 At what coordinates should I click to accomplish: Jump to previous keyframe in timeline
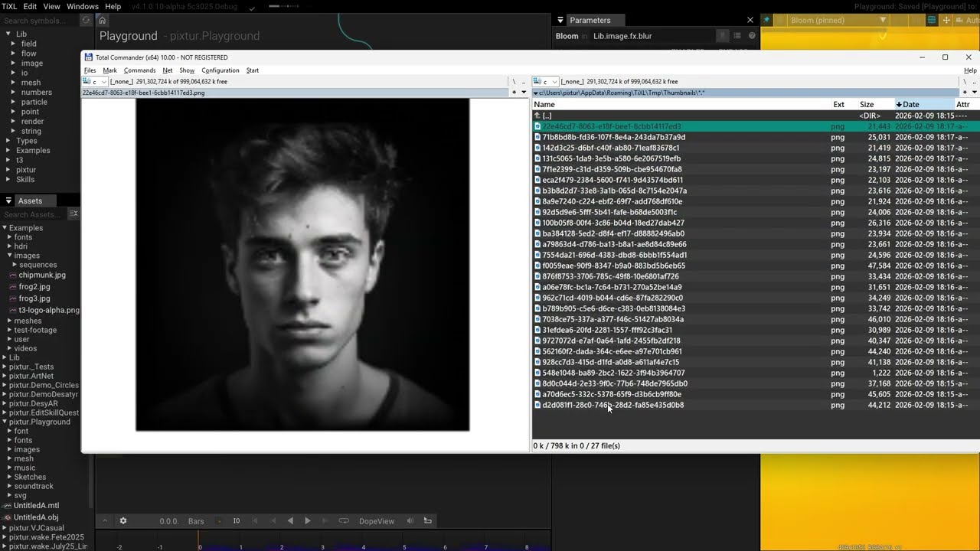click(x=273, y=521)
